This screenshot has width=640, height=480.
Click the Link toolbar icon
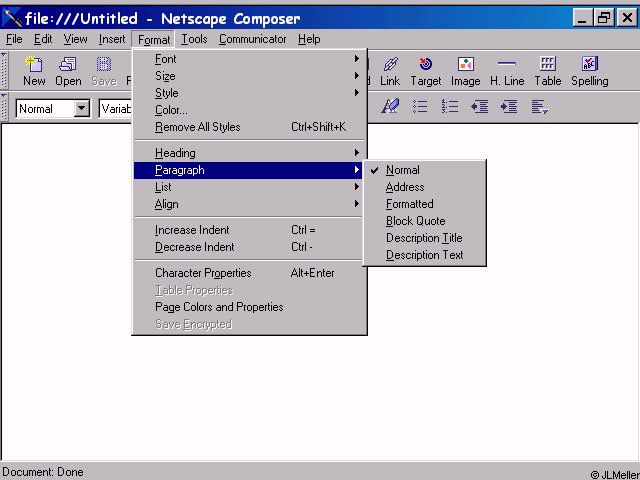click(x=390, y=71)
